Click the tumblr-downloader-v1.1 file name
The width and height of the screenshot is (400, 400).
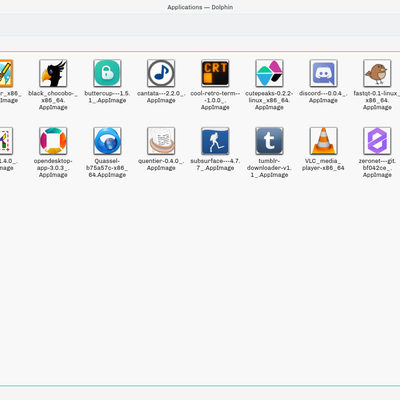coord(269,168)
